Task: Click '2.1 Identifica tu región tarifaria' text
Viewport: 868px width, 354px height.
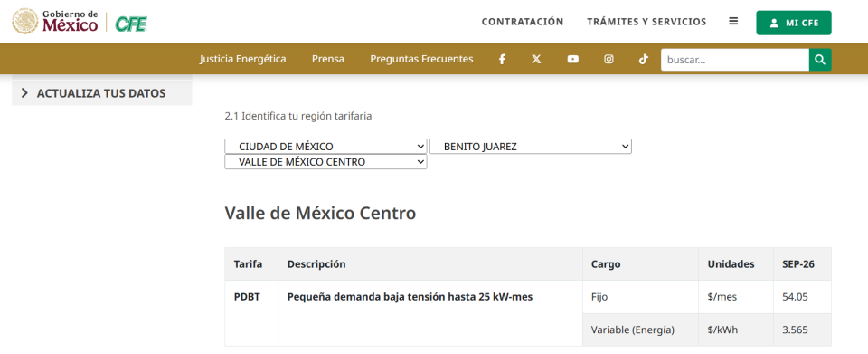Action: click(298, 116)
